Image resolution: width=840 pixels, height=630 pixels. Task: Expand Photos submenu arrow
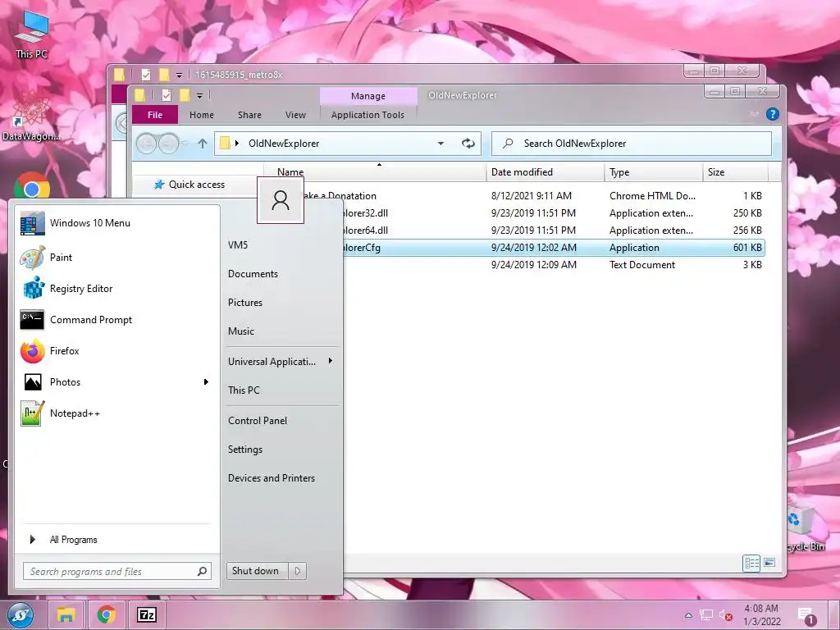(x=206, y=382)
